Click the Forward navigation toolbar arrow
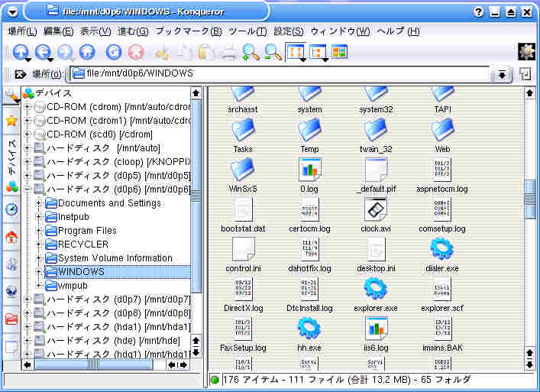540x392 pixels. tap(65, 53)
